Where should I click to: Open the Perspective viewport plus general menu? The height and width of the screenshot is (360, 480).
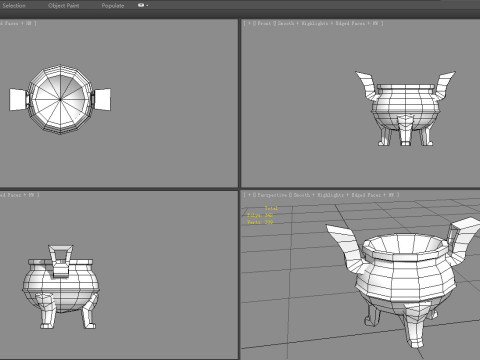(x=249, y=195)
